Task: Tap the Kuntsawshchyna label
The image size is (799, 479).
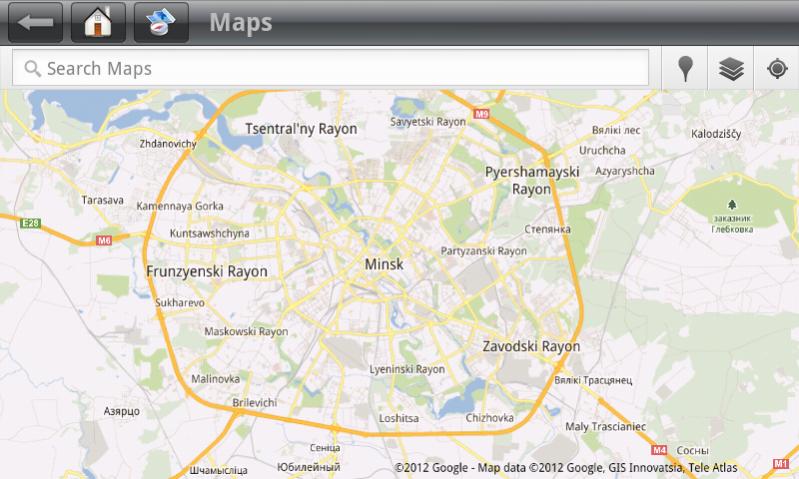Action: 209,233
